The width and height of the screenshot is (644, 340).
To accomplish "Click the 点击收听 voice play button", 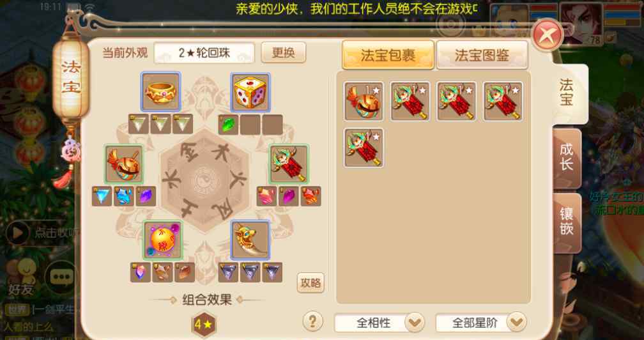I will tap(18, 233).
